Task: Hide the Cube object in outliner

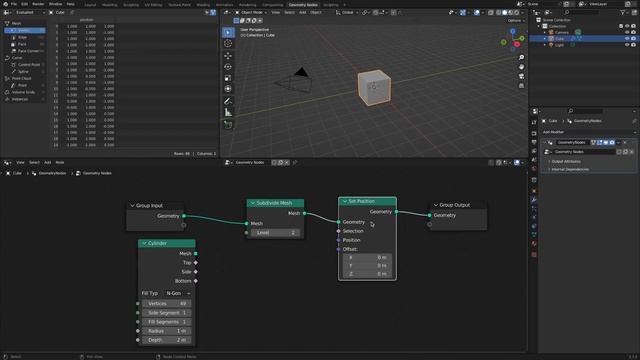Action: (627, 38)
